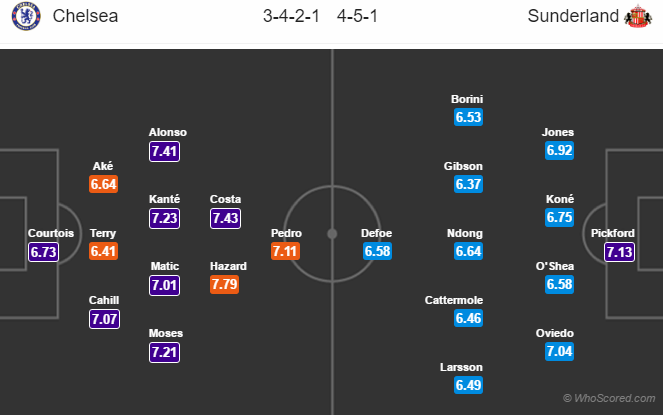Screen dimensions: 663x415
Task: Select Terry's 6.41 rating badge
Action: [104, 252]
